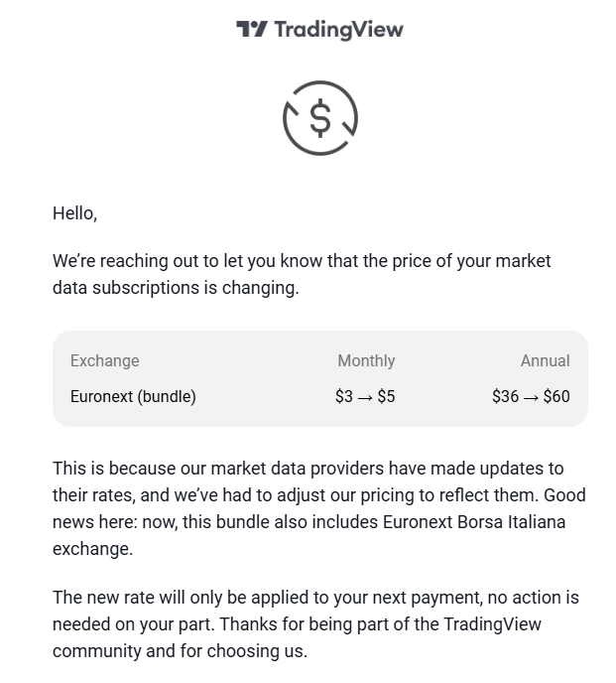This screenshot has width=616, height=683.
Task: Click the paragraph about market data providers
Action: click(x=319, y=508)
